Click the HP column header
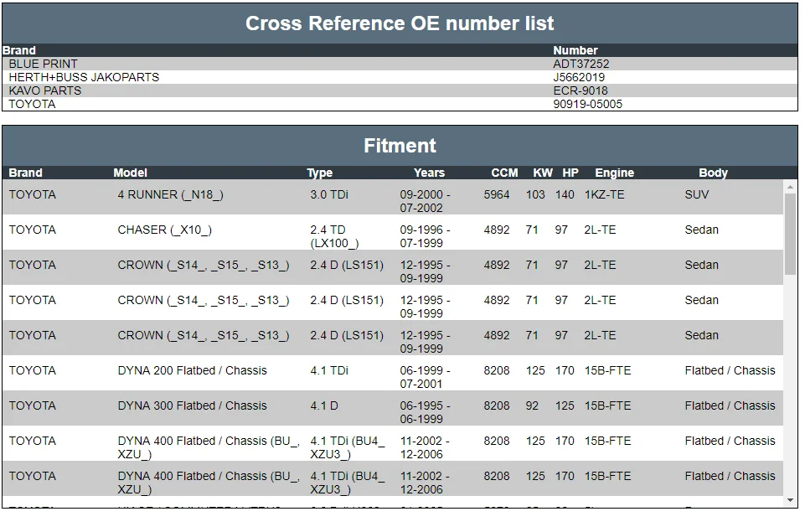This screenshot has height=532, width=805. 570,173
